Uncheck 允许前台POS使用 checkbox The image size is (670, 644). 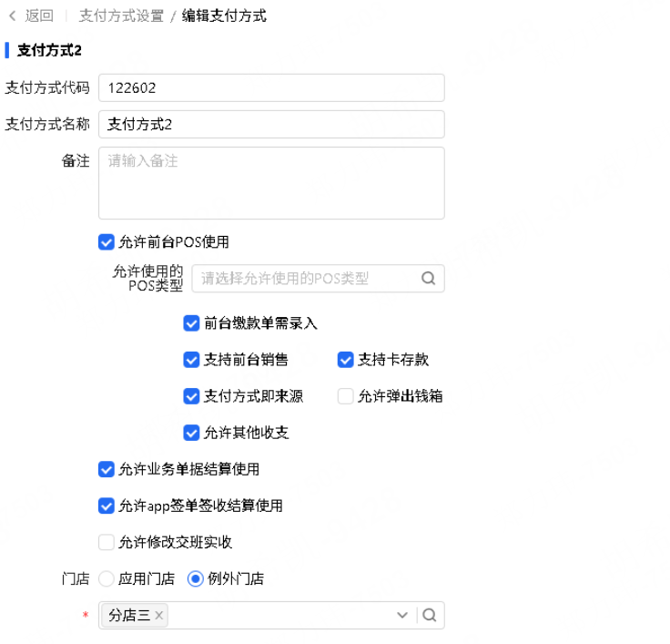[107, 242]
